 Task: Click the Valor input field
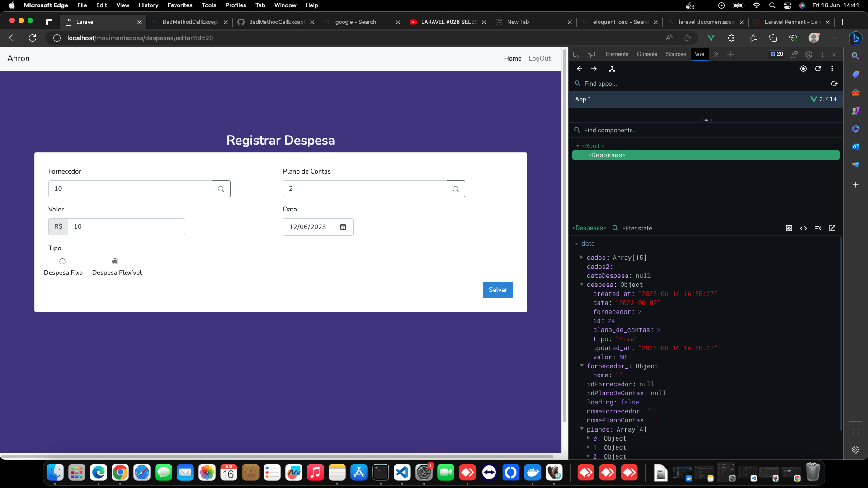(126, 227)
